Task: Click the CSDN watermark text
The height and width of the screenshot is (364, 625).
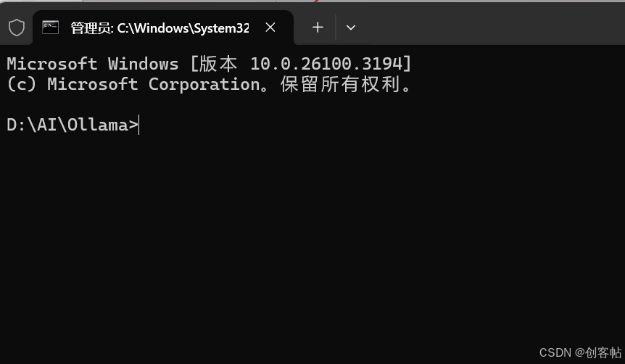Action: point(555,352)
